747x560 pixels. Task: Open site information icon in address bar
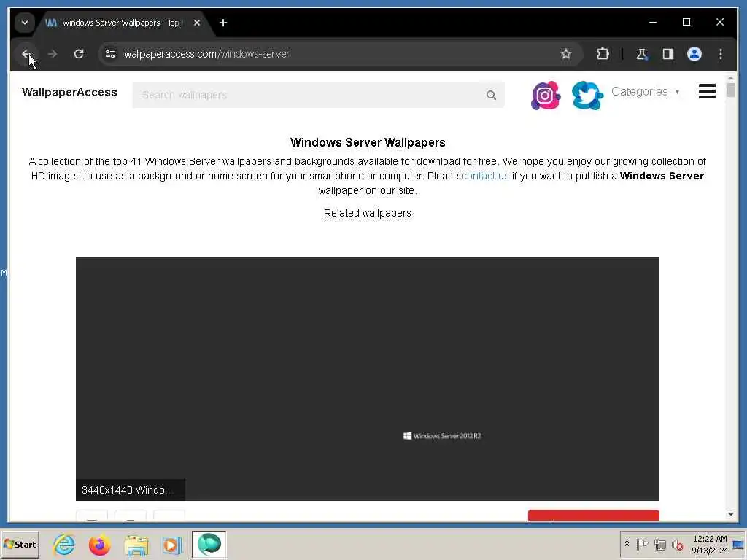coord(110,54)
